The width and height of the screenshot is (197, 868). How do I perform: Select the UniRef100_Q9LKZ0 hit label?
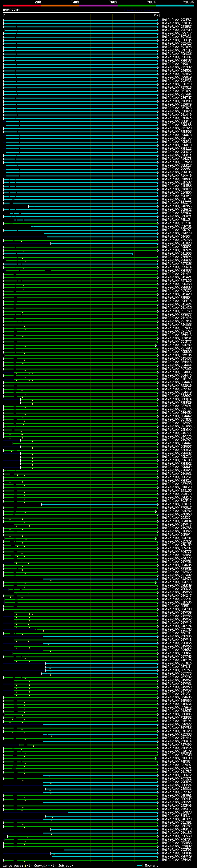[177, 152]
